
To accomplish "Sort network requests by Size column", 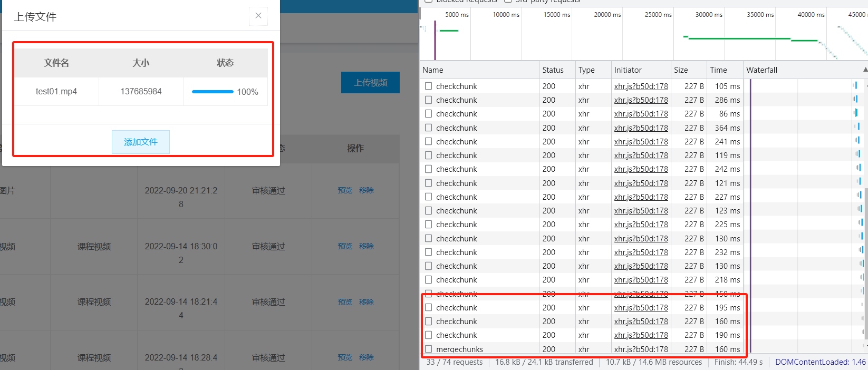I will click(x=688, y=70).
